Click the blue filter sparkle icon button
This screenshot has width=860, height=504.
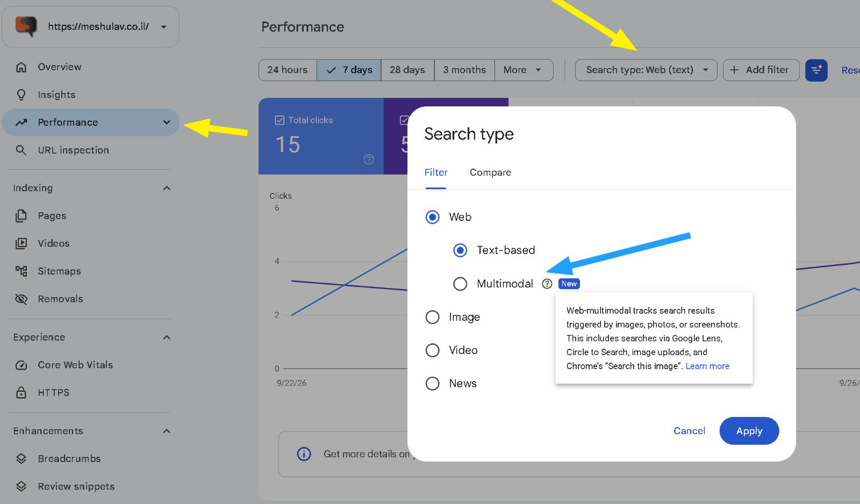click(816, 70)
